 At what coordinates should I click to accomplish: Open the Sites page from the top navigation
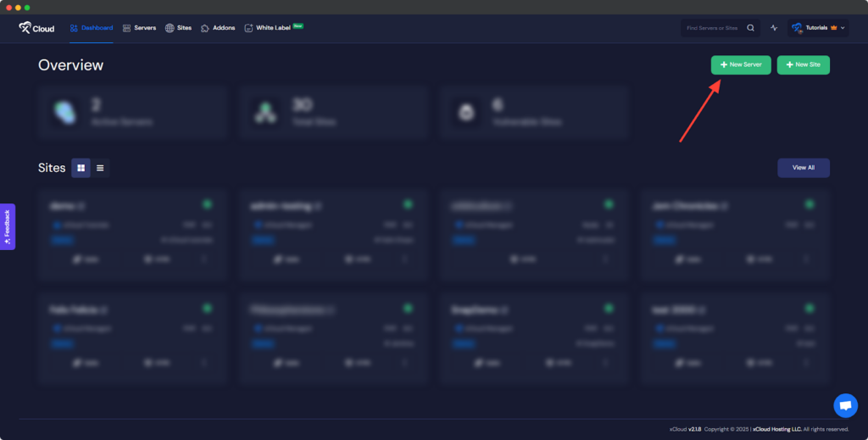coord(178,28)
